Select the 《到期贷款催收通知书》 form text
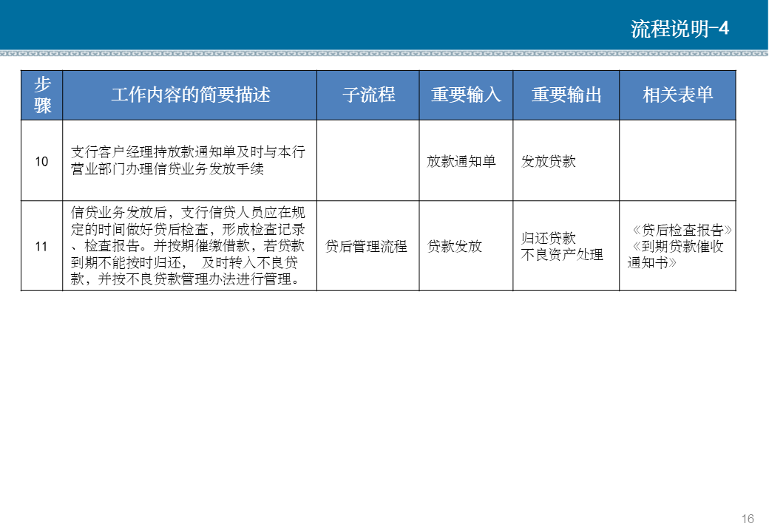Image resolution: width=769 pixels, height=532 pixels. pos(677,254)
